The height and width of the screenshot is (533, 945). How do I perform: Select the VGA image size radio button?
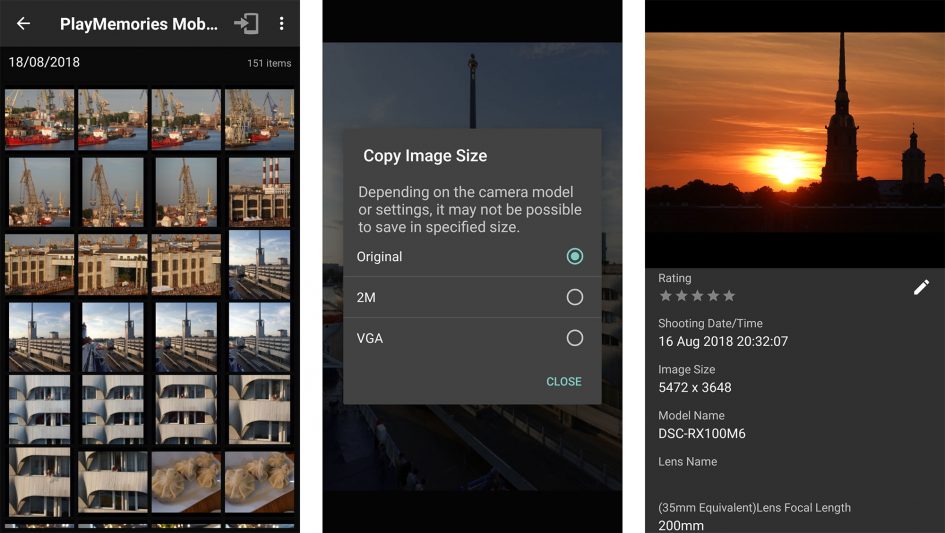[574, 338]
